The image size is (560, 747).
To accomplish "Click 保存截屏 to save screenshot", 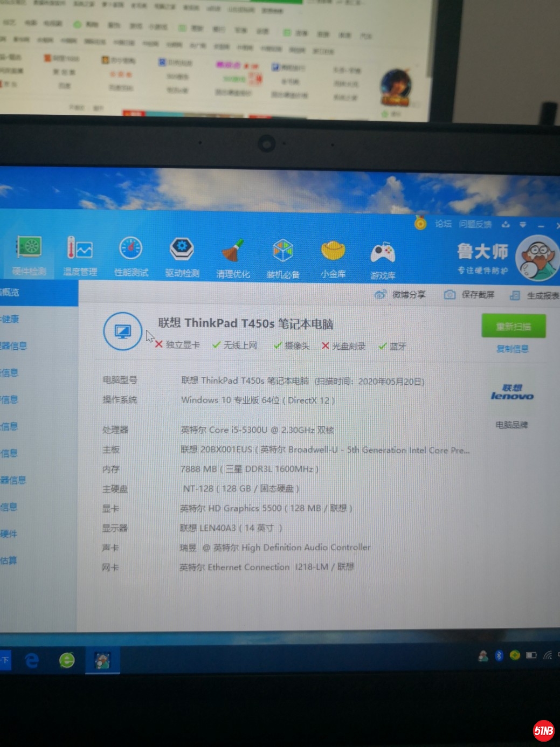I will point(469,294).
